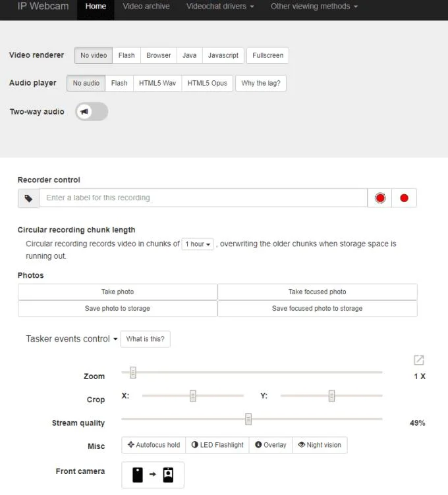Select Flash video renderer
The width and height of the screenshot is (448, 495).
point(126,55)
